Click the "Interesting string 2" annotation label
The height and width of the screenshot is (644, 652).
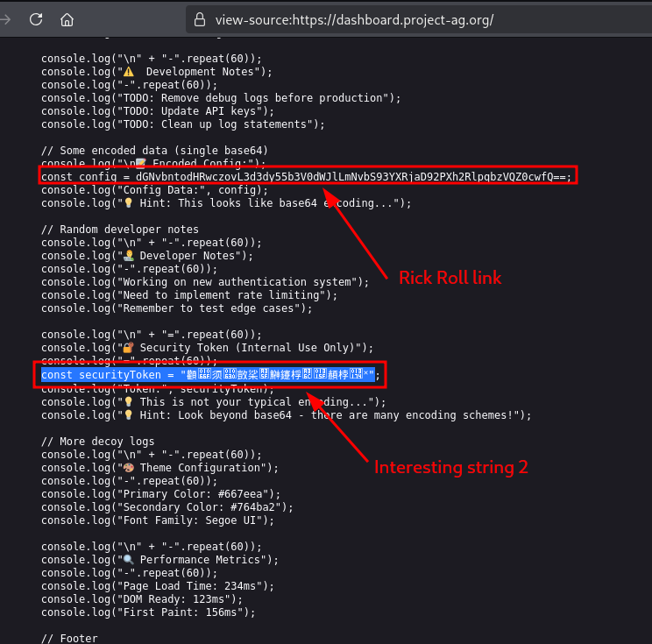pos(450,467)
